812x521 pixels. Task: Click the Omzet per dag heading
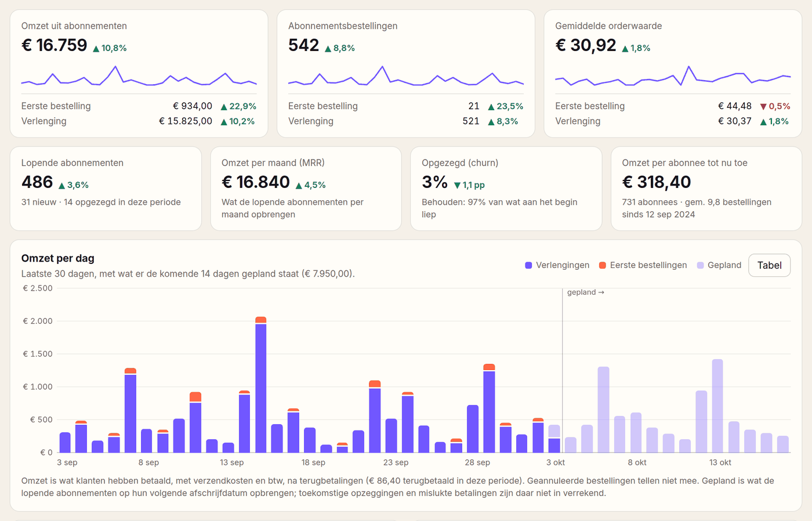[x=58, y=258]
